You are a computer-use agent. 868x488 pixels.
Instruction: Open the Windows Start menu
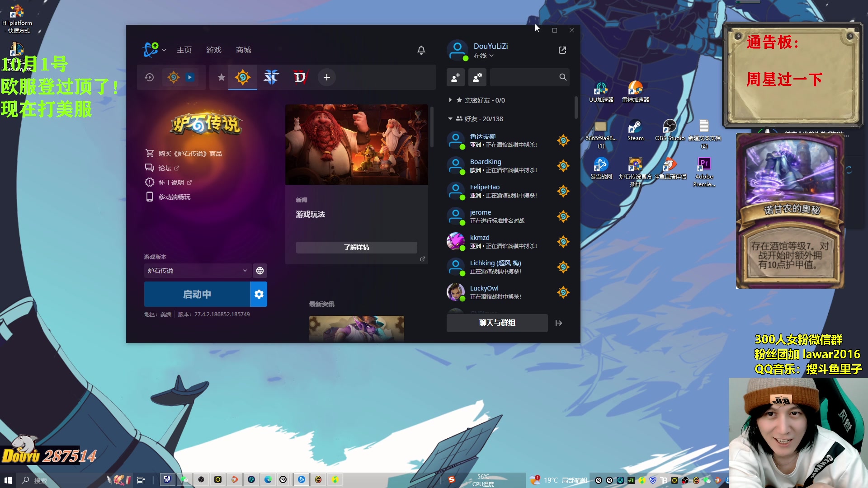coord(8,480)
